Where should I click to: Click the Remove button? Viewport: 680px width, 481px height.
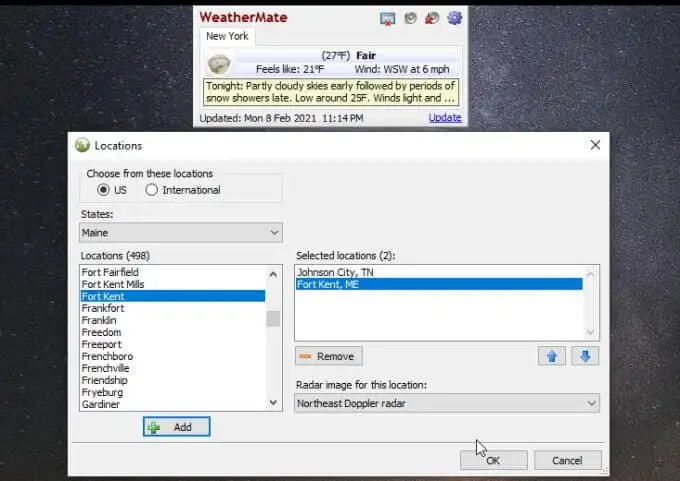[329, 357]
